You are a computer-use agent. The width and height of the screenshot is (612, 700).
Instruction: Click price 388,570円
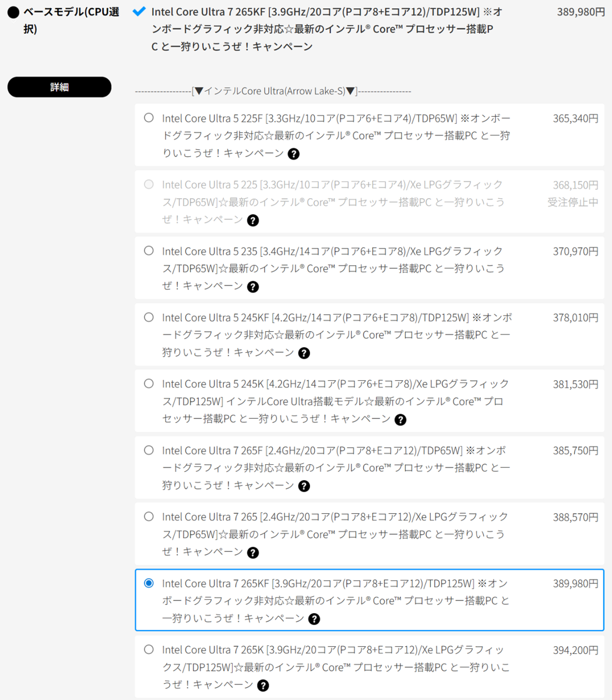(x=575, y=517)
